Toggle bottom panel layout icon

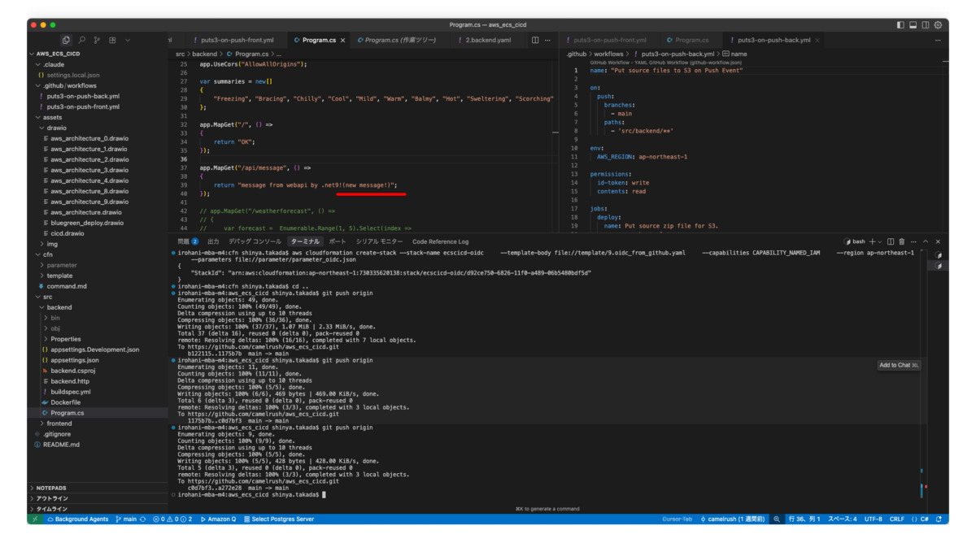913,25
